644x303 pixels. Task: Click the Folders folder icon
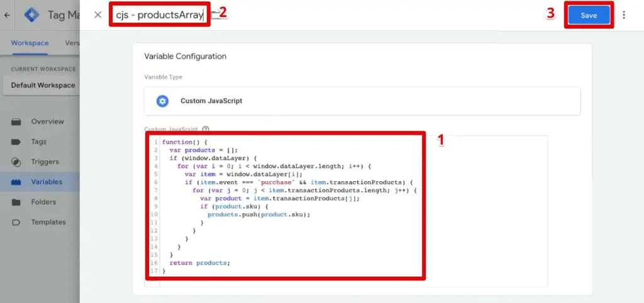[x=16, y=202]
